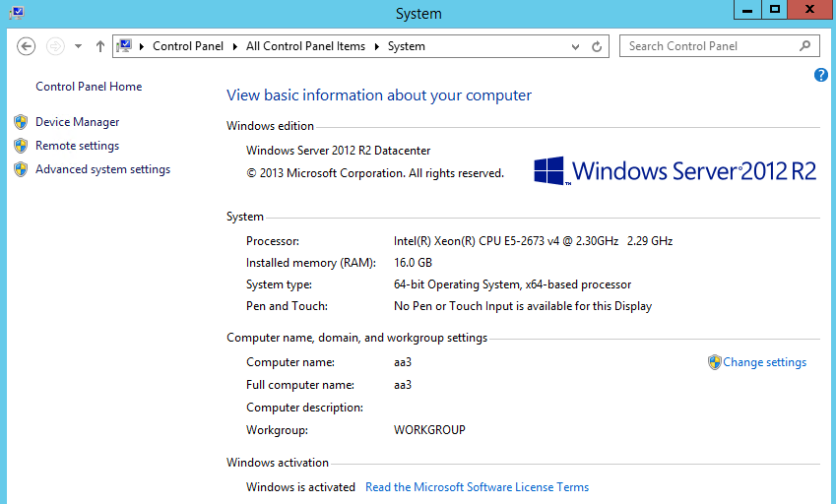836x504 pixels.
Task: Select 'No Pen or Touch Input' text
Action: coord(453,306)
